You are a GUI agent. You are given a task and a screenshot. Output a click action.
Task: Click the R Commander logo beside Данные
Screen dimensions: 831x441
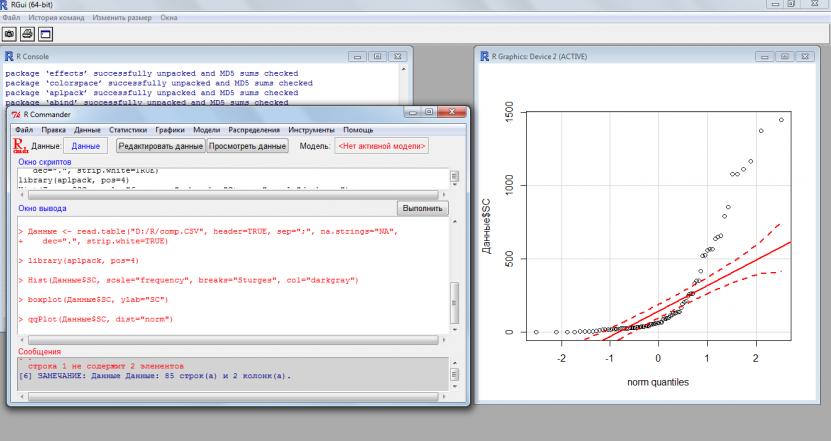(x=21, y=146)
